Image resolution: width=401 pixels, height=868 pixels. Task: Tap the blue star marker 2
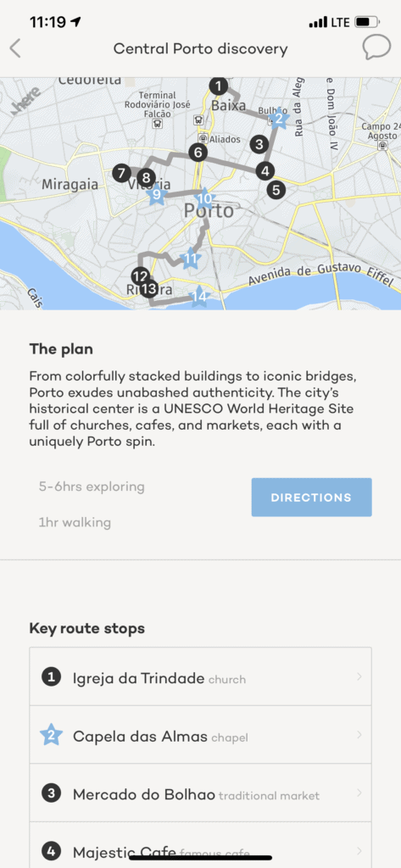279,118
